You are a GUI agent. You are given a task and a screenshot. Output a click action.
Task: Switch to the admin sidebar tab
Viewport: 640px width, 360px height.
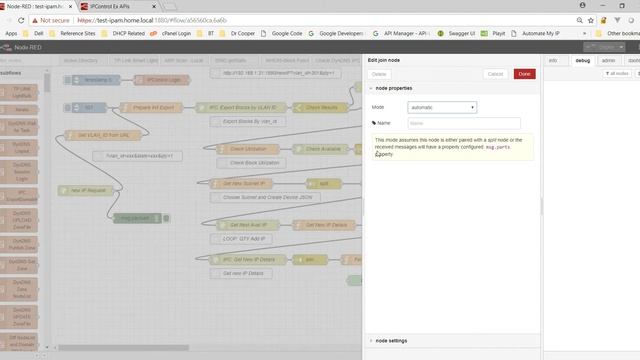[608, 60]
